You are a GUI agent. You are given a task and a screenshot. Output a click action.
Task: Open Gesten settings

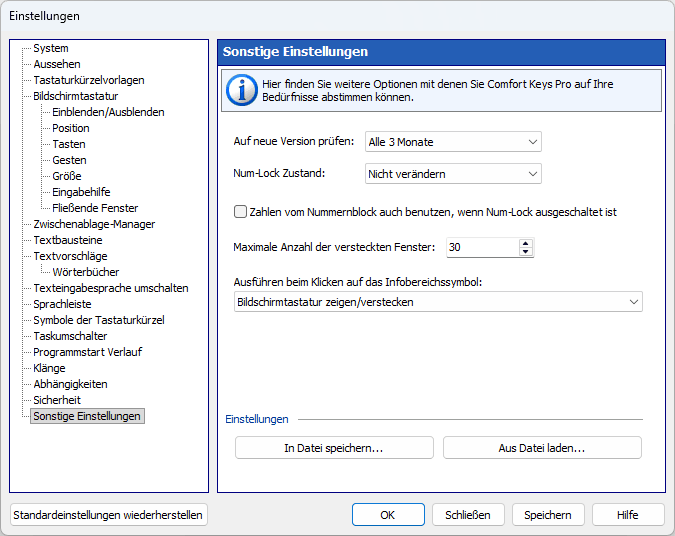(x=69, y=160)
